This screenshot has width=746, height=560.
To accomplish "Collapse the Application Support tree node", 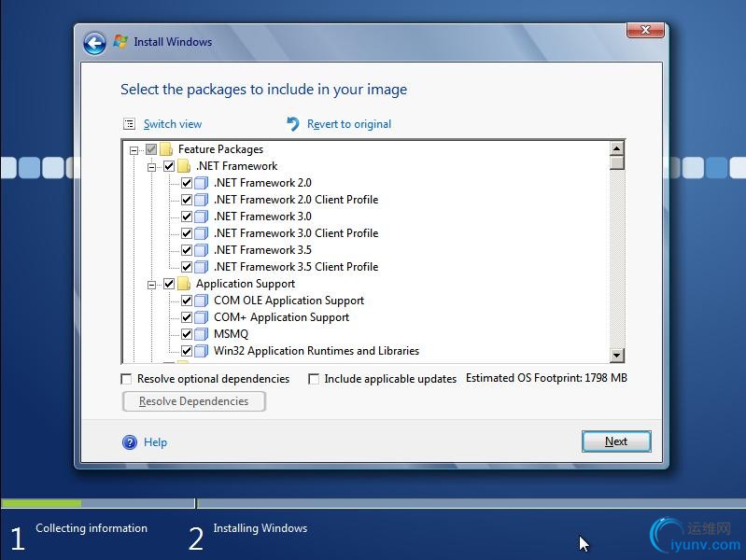I will click(152, 285).
